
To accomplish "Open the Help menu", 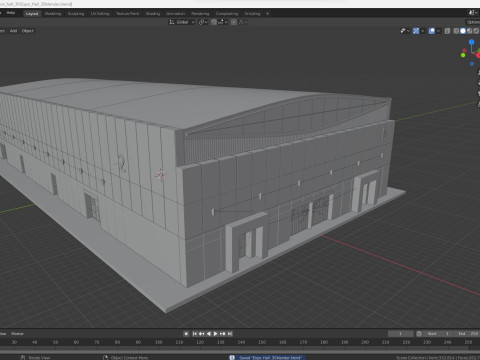I will (11, 13).
